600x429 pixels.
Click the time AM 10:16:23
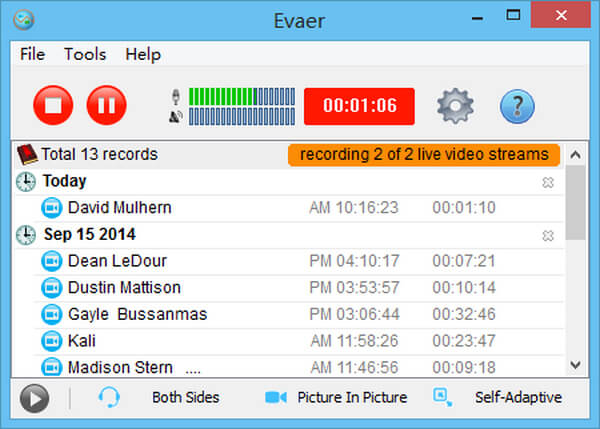[354, 208]
